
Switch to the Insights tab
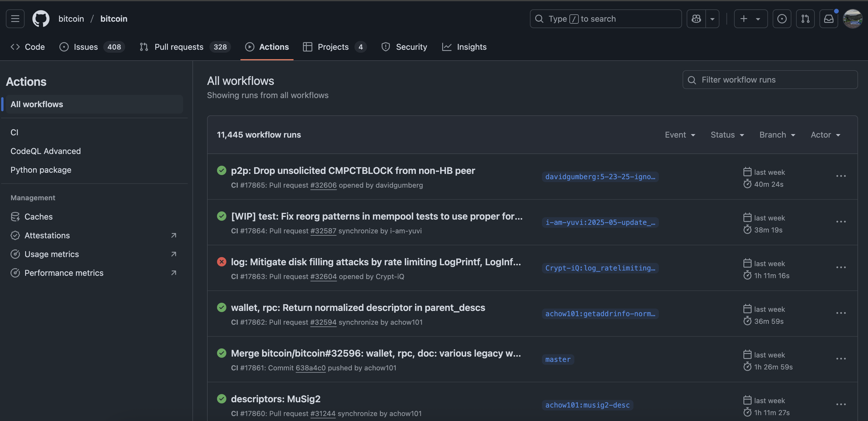(464, 47)
